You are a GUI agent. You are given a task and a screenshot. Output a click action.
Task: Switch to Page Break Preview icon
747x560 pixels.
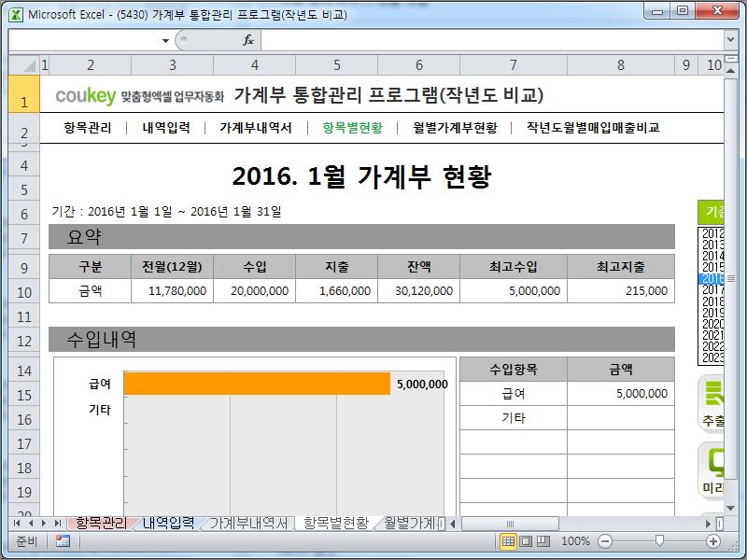(x=543, y=541)
